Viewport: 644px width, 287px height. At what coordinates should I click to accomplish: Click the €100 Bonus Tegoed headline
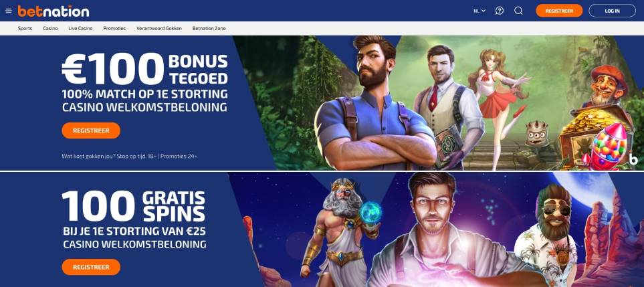(x=144, y=69)
